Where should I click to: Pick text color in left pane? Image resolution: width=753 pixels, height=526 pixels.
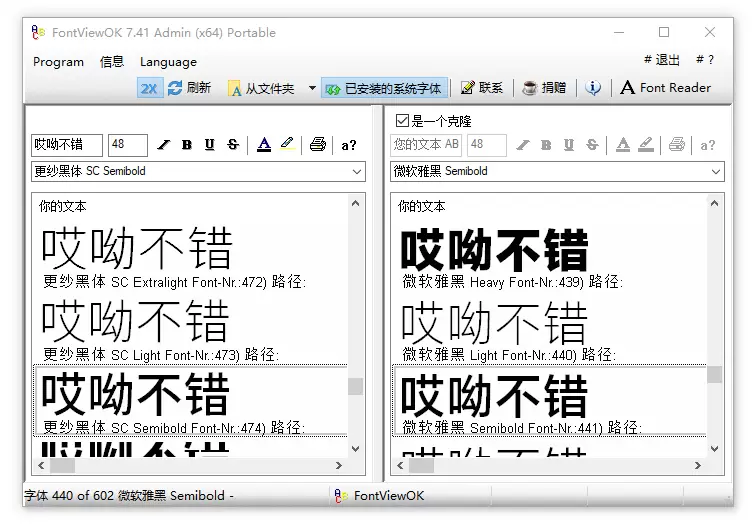pyautogui.click(x=264, y=144)
